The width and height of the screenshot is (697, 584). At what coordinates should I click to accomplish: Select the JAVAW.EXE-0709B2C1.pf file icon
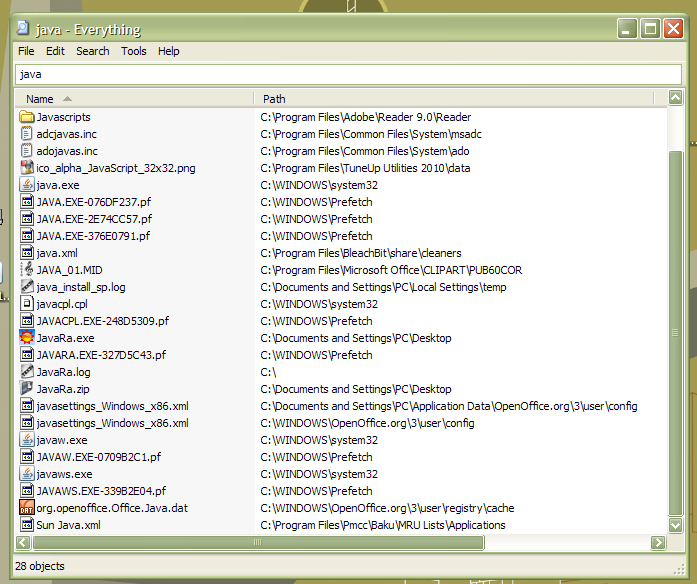pos(27,456)
